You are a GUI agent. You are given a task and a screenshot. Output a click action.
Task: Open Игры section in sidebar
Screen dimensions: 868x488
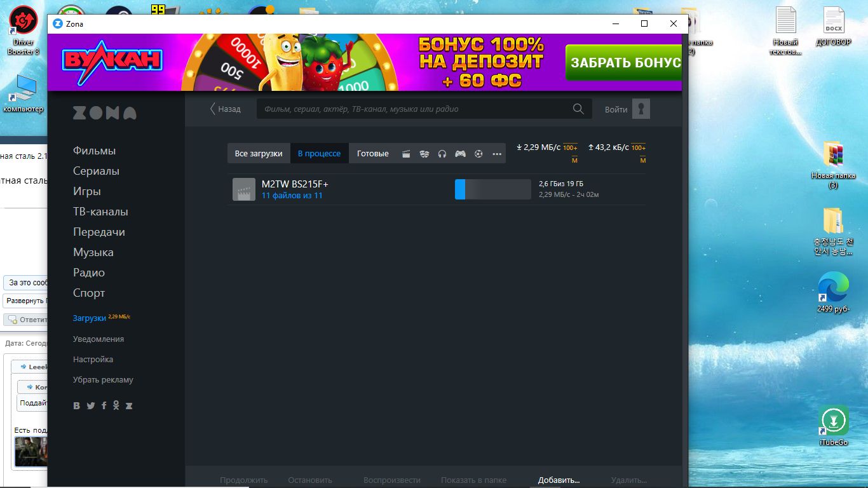coord(86,191)
